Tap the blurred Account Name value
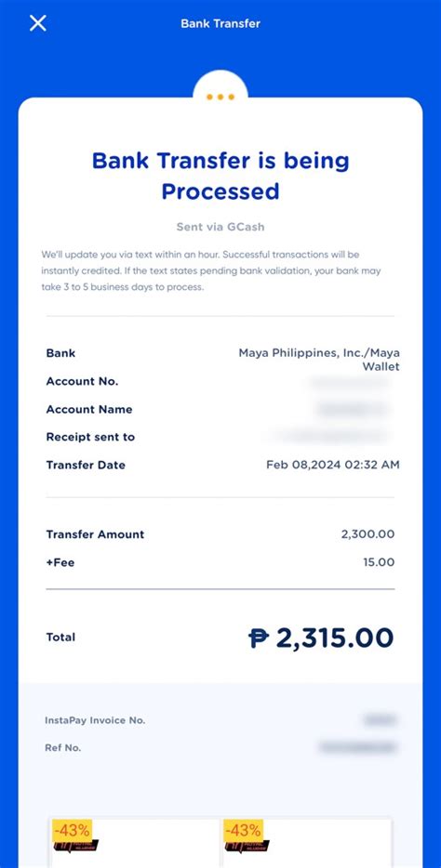The image size is (441, 868). [x=353, y=410]
